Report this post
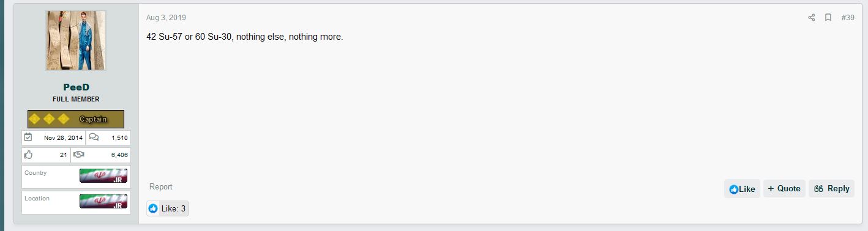Image resolution: width=868 pixels, height=231 pixels. 161,187
